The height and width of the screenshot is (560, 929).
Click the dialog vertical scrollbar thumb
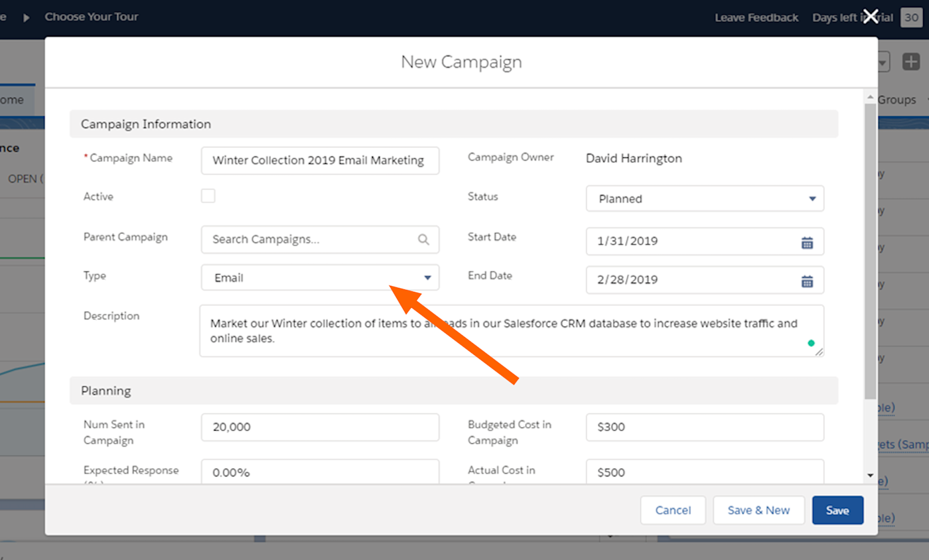pos(871,251)
